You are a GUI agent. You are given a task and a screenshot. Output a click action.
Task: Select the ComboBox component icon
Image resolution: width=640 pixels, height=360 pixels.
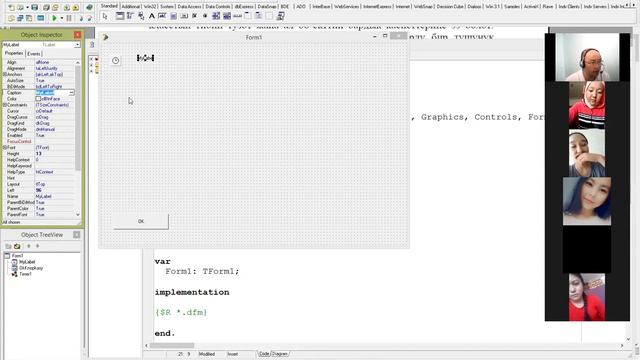point(227,16)
